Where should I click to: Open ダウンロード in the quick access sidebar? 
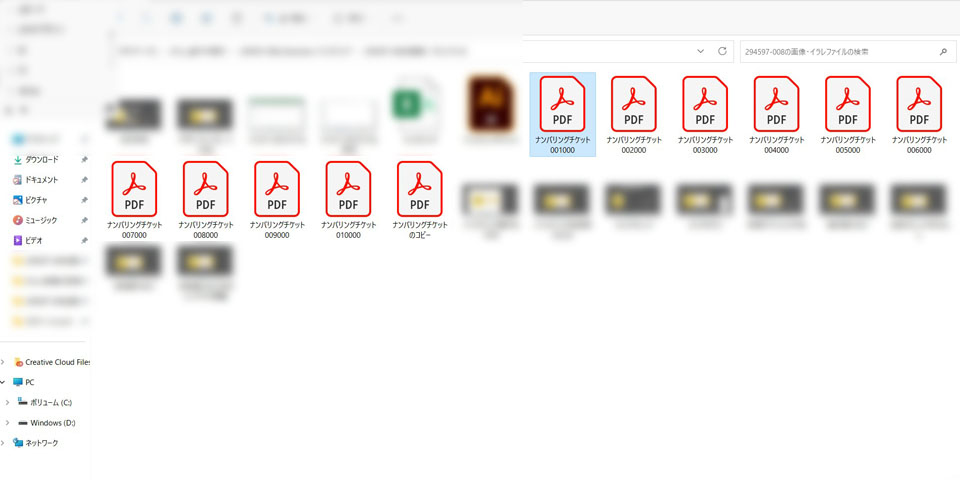41,160
